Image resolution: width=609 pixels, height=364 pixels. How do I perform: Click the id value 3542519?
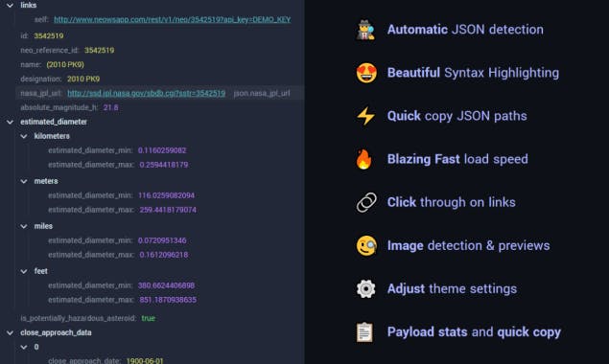coord(49,35)
